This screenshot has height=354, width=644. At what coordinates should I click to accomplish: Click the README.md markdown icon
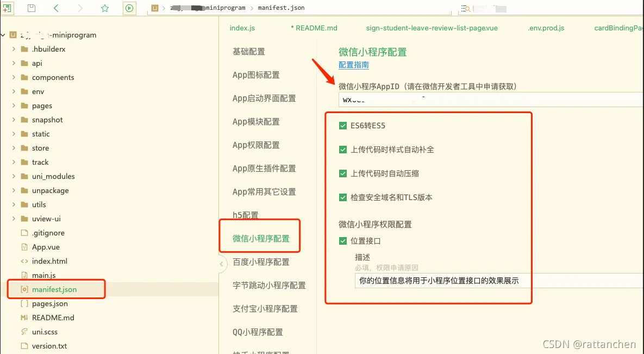tap(24, 318)
